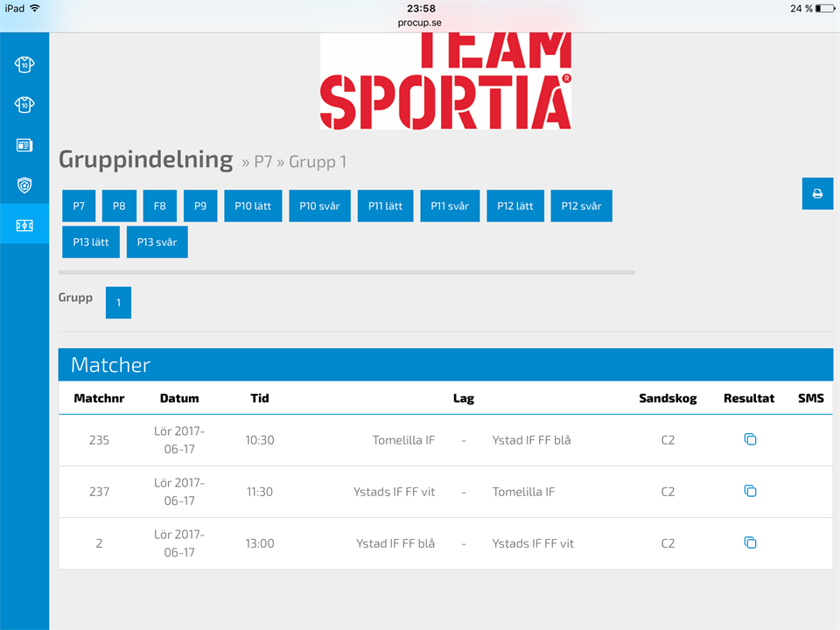Tap the procup.se address bar
Screen dimensions: 840x630
pyautogui.click(x=420, y=23)
